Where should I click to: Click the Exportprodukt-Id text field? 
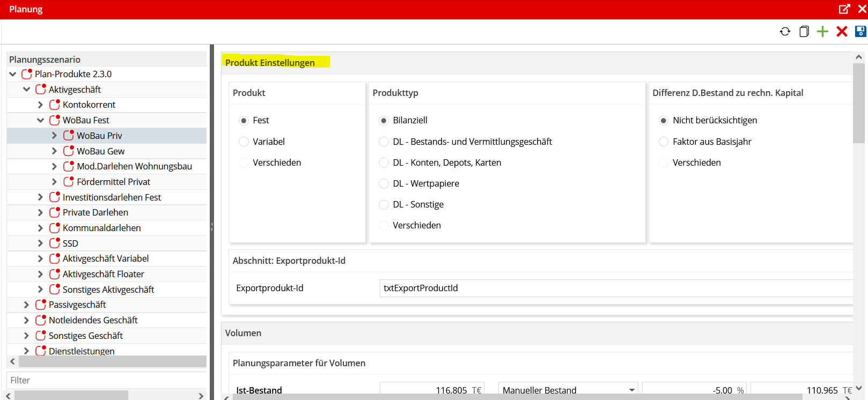point(616,288)
